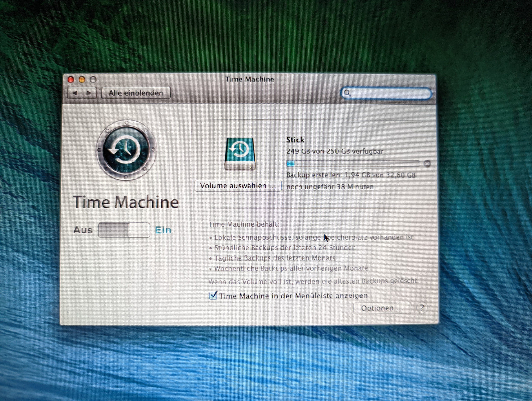Click the Time Machine window title bar
Viewport: 532px width, 401px height.
[x=249, y=79]
